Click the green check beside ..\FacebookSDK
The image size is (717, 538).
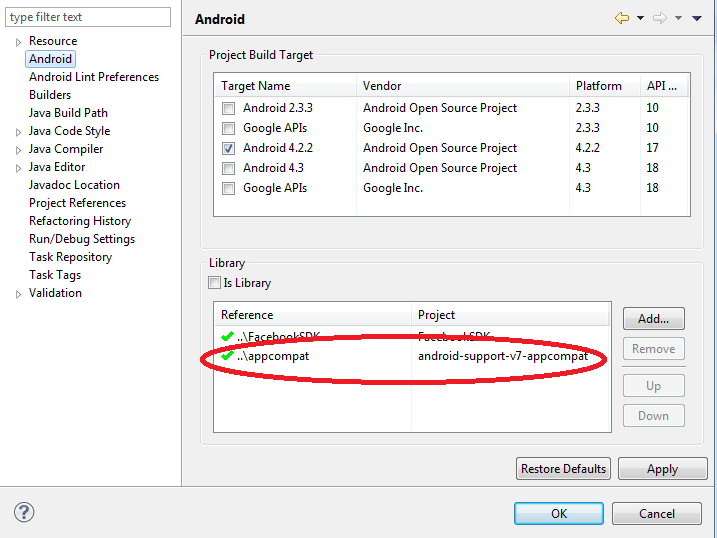pos(227,336)
